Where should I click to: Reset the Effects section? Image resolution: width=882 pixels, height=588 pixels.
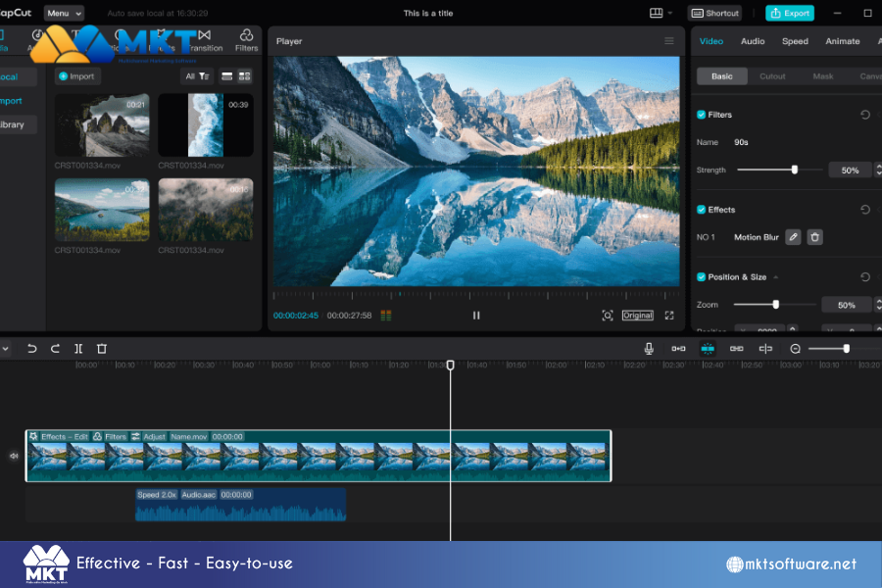point(865,210)
